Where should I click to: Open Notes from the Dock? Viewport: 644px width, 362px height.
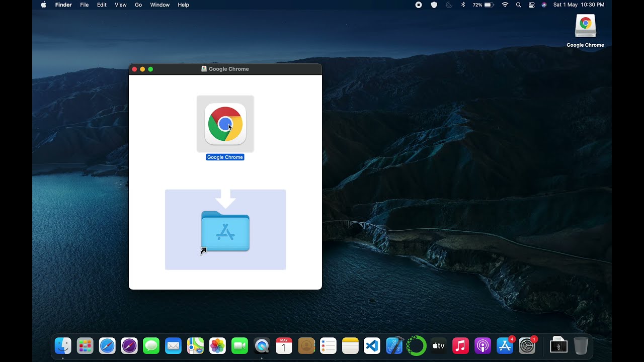[x=350, y=345]
